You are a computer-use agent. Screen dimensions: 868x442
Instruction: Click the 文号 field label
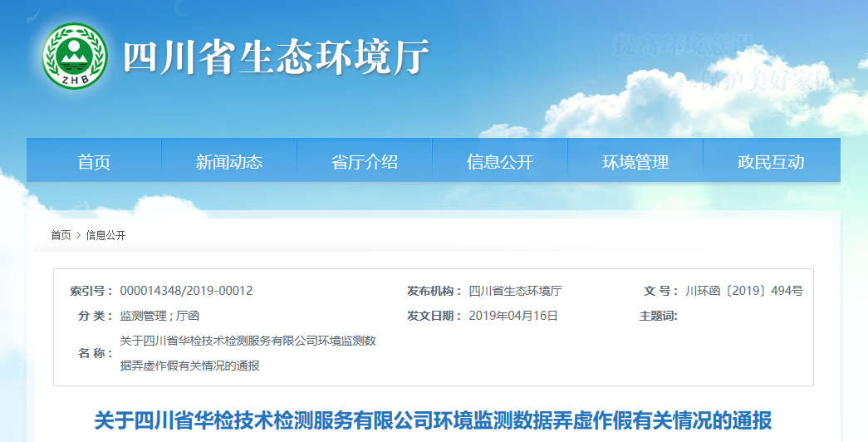click(x=660, y=291)
